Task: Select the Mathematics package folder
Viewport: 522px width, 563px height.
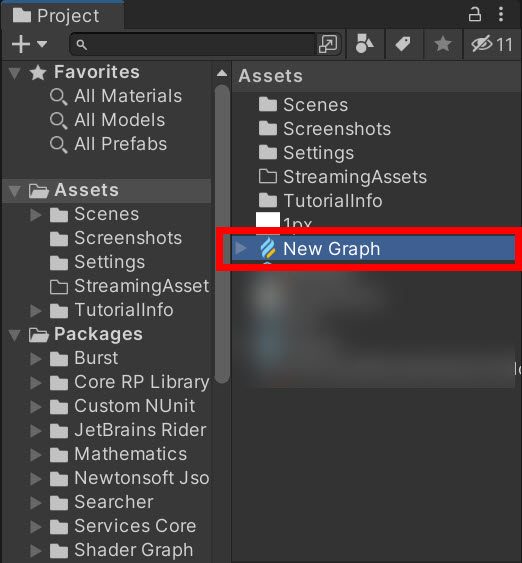Action: (130, 454)
